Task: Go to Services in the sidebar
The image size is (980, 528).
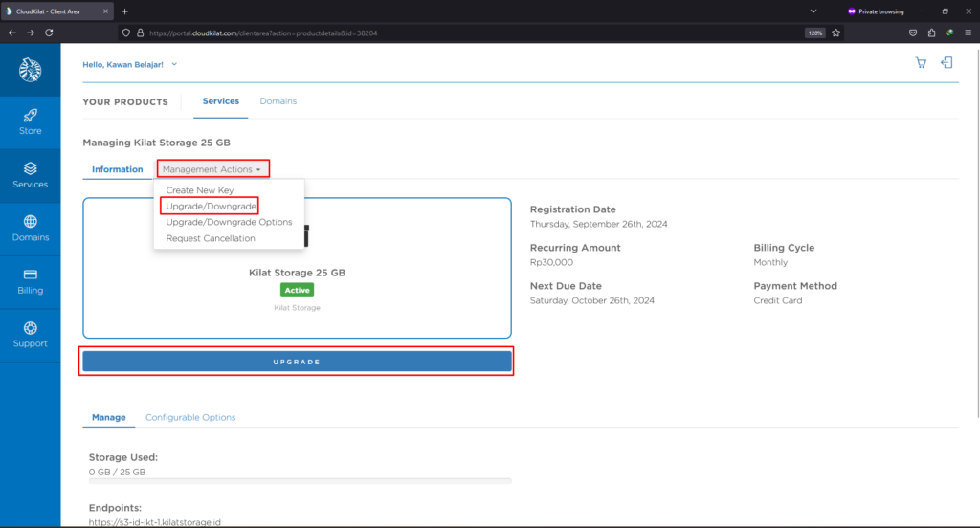Action: point(30,175)
